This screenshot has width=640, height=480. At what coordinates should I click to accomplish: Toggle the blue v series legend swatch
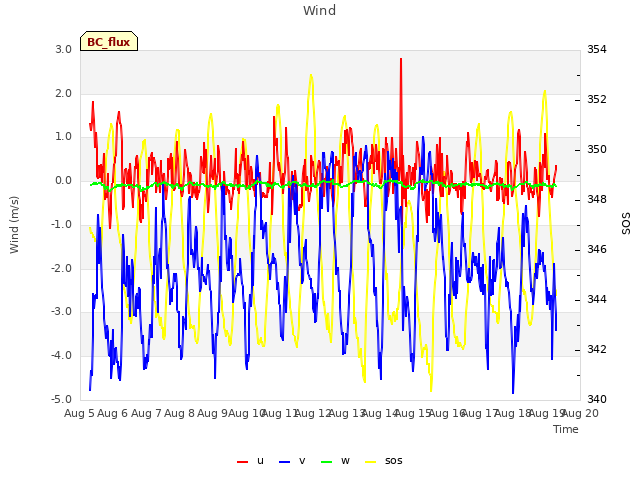[x=284, y=462]
